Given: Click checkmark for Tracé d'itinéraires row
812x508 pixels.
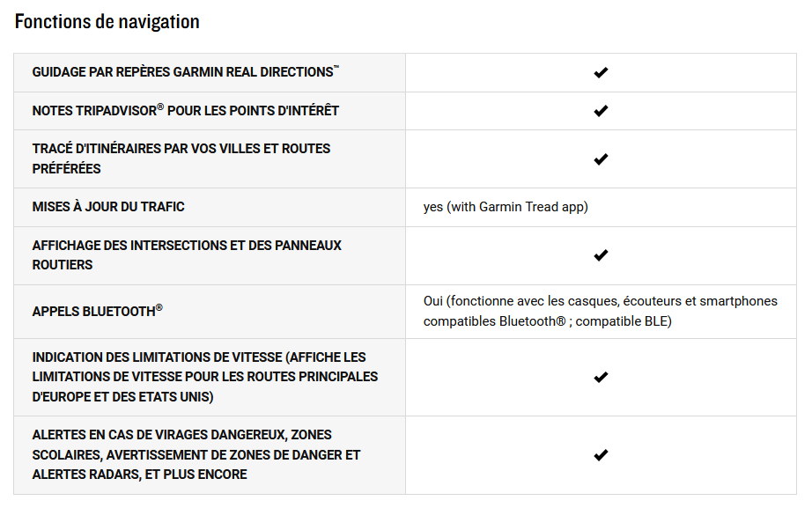Looking at the screenshot, I should 601,159.
